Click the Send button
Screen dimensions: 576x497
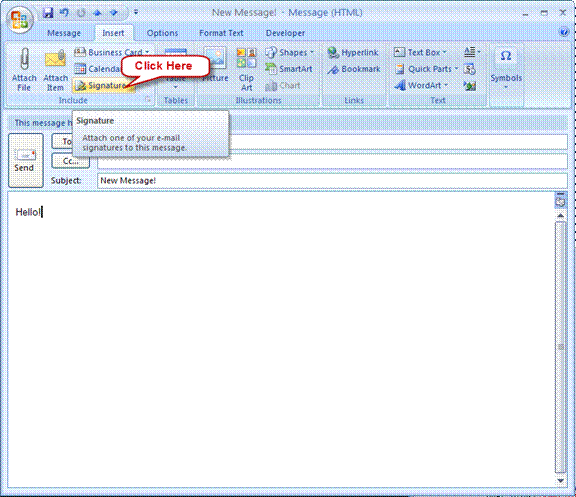point(26,161)
